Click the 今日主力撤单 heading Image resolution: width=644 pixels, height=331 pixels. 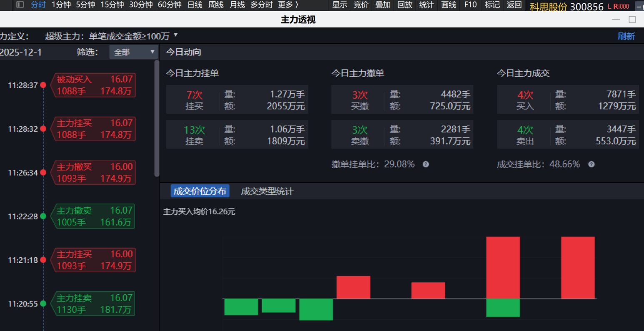358,73
